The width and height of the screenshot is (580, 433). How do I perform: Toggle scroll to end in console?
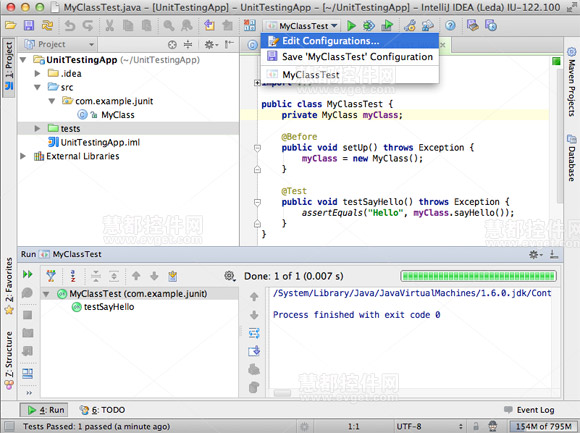point(254,351)
